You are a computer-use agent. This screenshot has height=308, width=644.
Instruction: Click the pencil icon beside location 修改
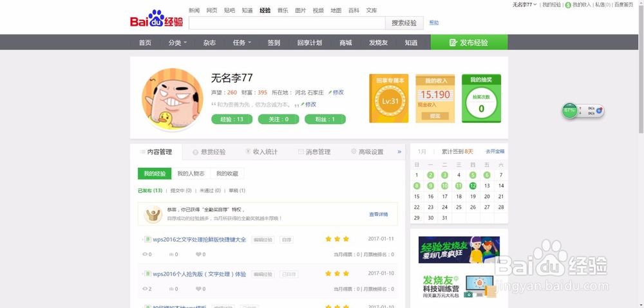click(x=330, y=93)
